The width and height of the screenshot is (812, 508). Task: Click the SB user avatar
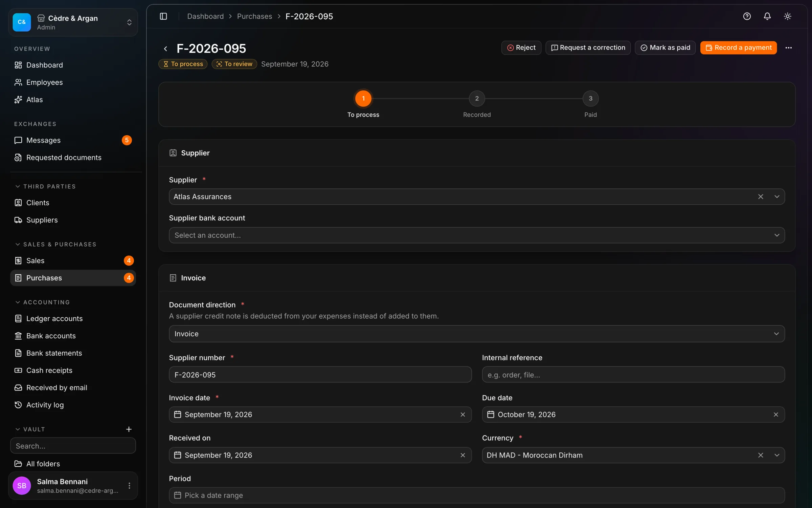[x=22, y=486]
